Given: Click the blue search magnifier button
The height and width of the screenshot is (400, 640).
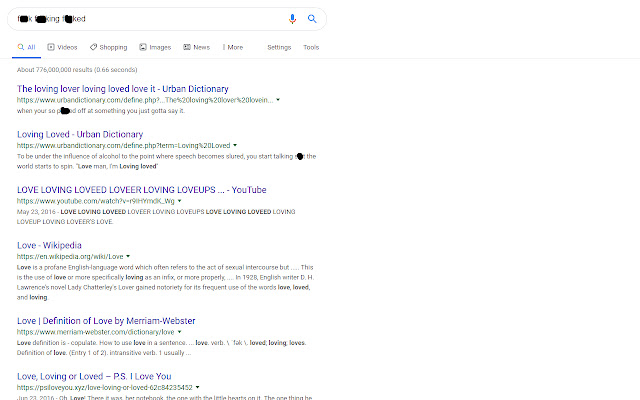Looking at the screenshot, I should (x=312, y=19).
